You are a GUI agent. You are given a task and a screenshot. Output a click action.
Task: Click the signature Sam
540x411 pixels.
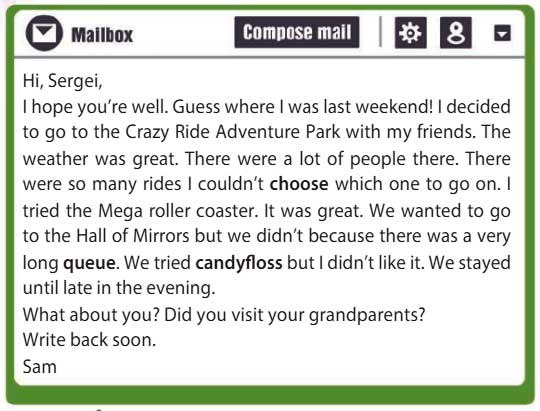[40, 367]
